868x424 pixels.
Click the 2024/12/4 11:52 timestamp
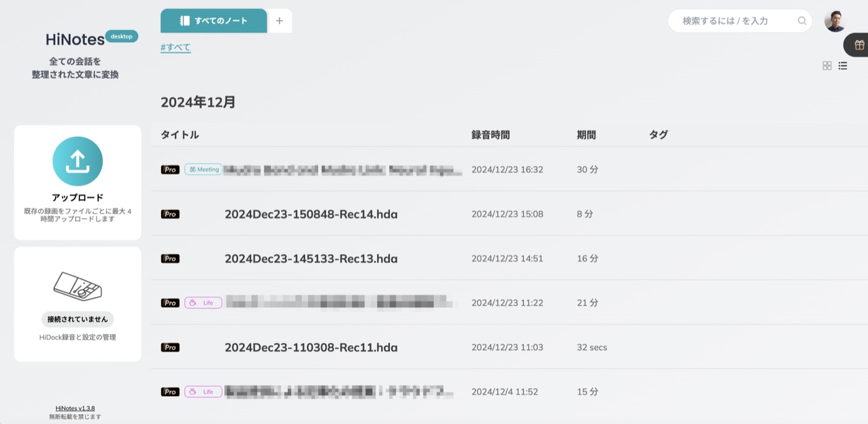tap(505, 392)
